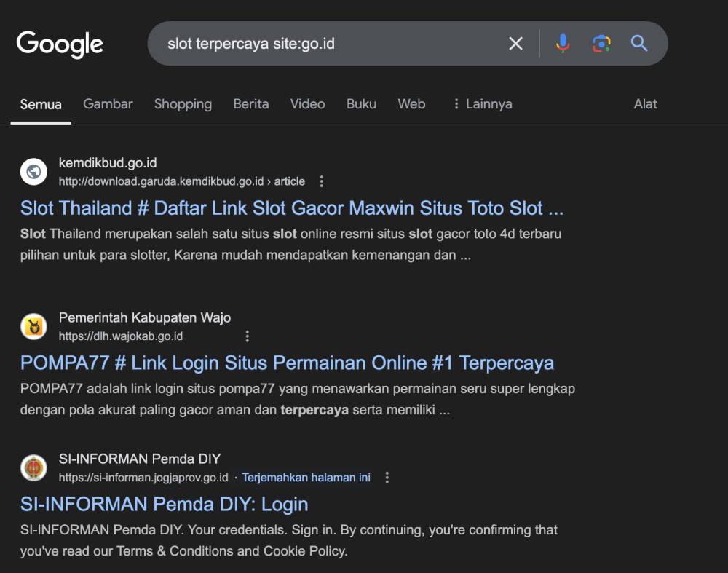
Task: Expand the Lainnya more menu
Action: [483, 104]
